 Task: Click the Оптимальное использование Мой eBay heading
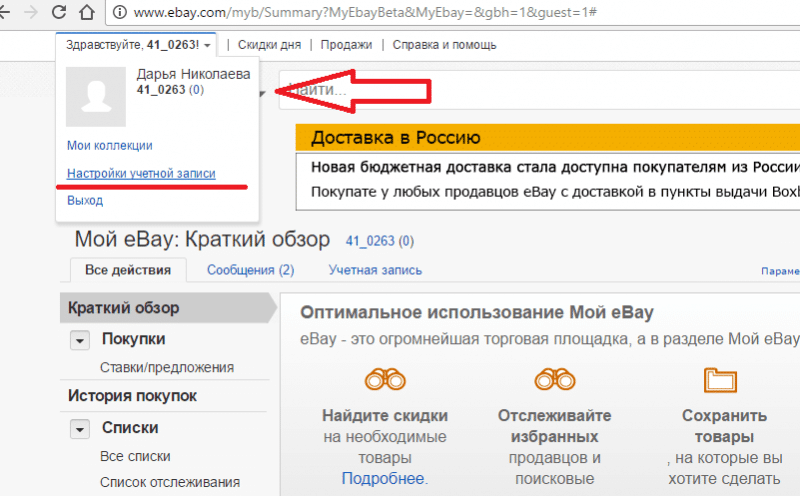tap(477, 312)
